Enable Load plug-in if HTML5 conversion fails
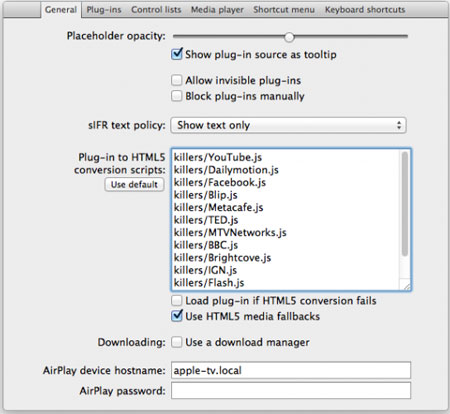The image size is (450, 414). (x=177, y=301)
